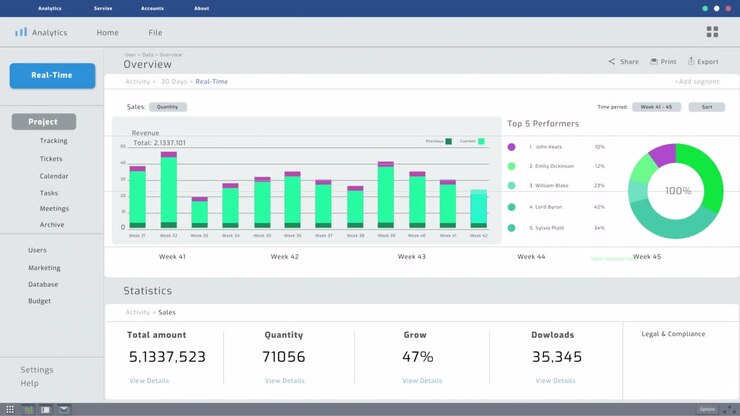
Task: Open the Service top menu
Action: click(103, 8)
